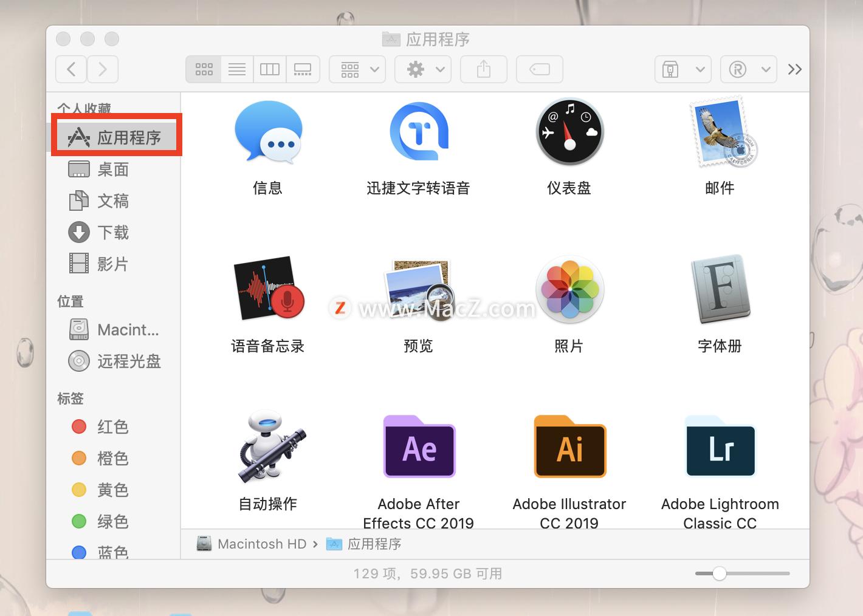The width and height of the screenshot is (863, 616).
Task: Expand hidden toolbar items via double chevron
Action: [x=794, y=69]
